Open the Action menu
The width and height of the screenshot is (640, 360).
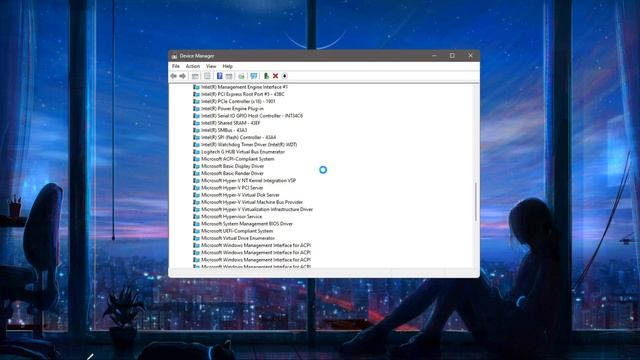[x=193, y=66]
